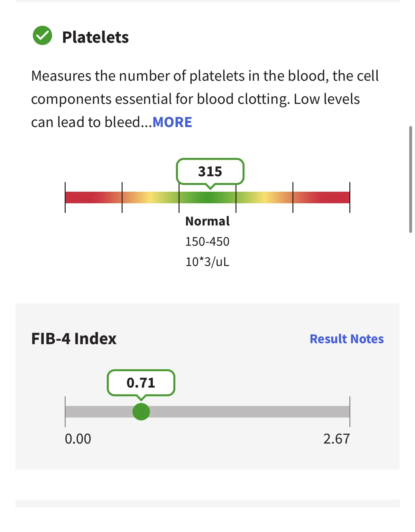Click left red zone of platelets range bar

click(x=93, y=197)
